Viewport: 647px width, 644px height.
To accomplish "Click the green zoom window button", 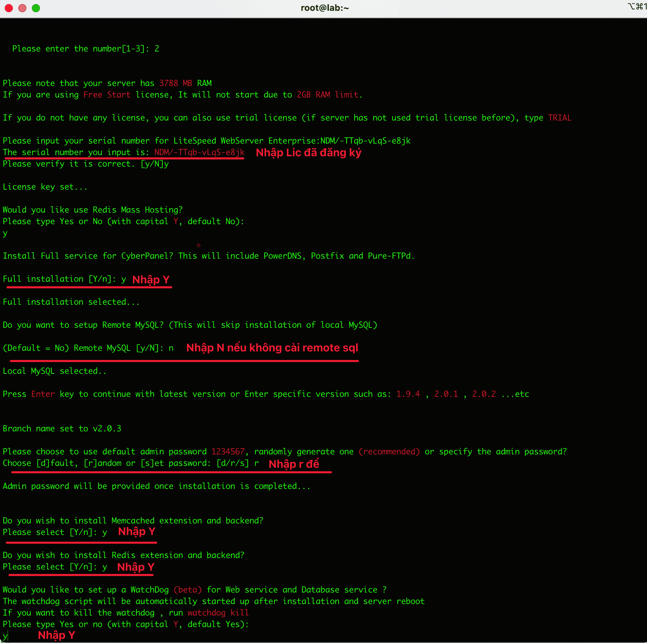I will click(36, 8).
